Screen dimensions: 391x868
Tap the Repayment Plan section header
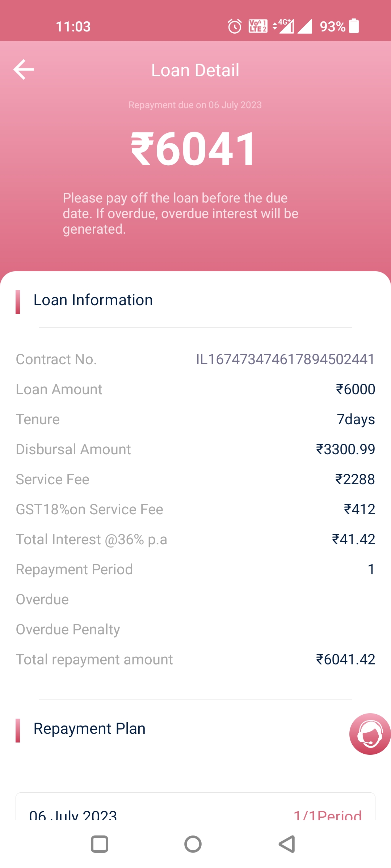click(x=89, y=729)
